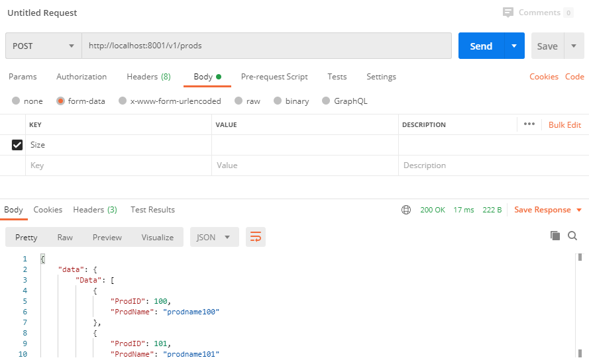Select the request Body tab

(207, 77)
